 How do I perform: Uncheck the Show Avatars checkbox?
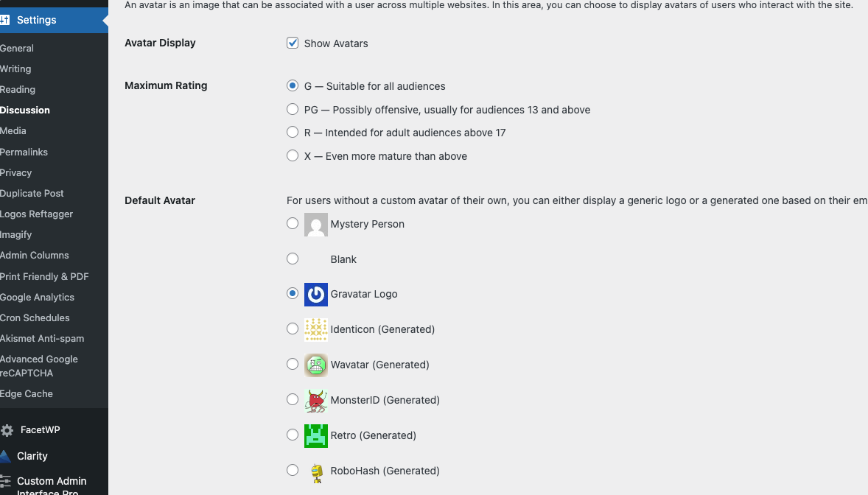[x=293, y=43]
